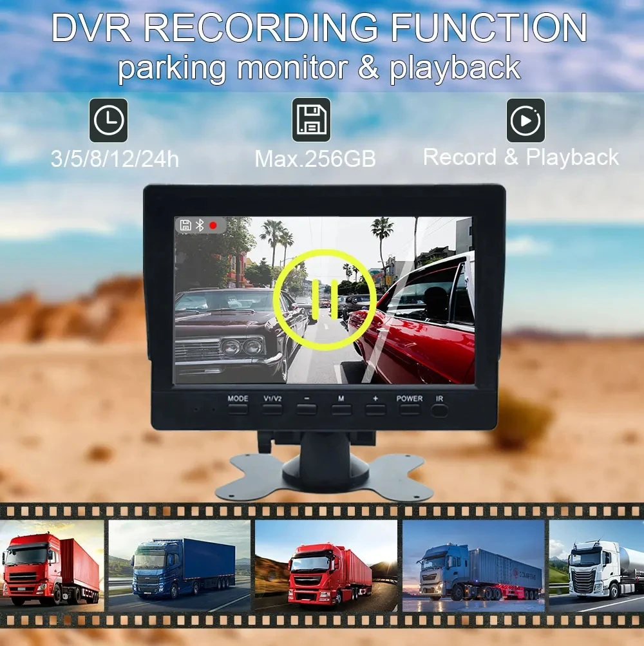Click the 'Record & Playback' label

521,157
